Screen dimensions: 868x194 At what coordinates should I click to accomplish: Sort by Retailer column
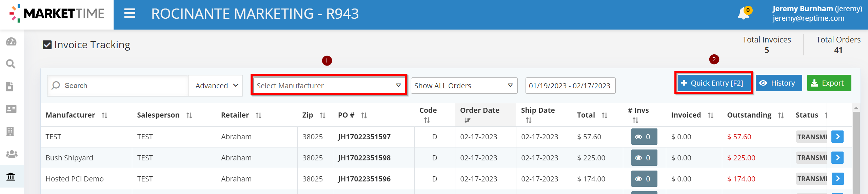pyautogui.click(x=258, y=116)
